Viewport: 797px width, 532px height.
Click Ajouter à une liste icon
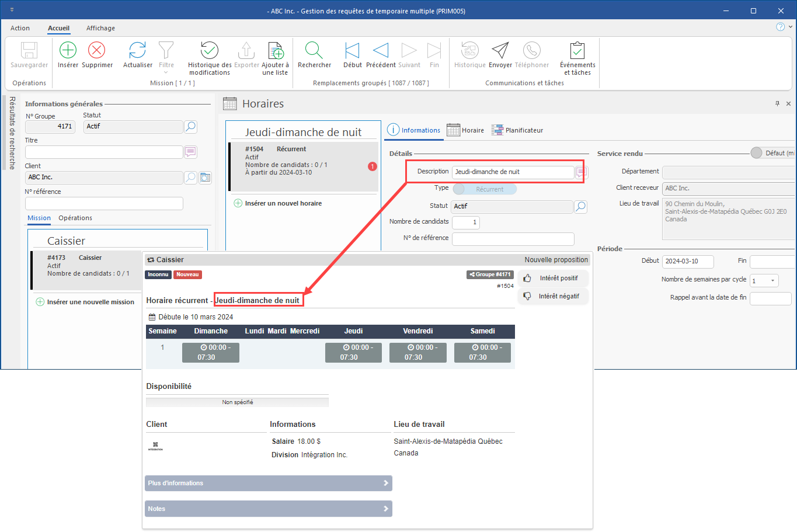[x=275, y=51]
